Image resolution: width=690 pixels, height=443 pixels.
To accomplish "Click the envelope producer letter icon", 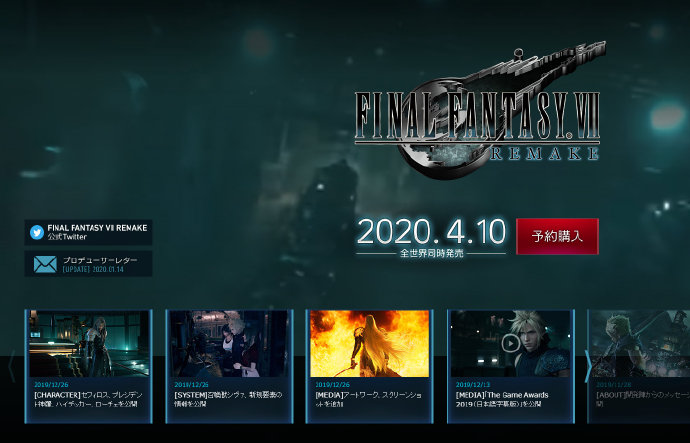I will pyautogui.click(x=45, y=264).
